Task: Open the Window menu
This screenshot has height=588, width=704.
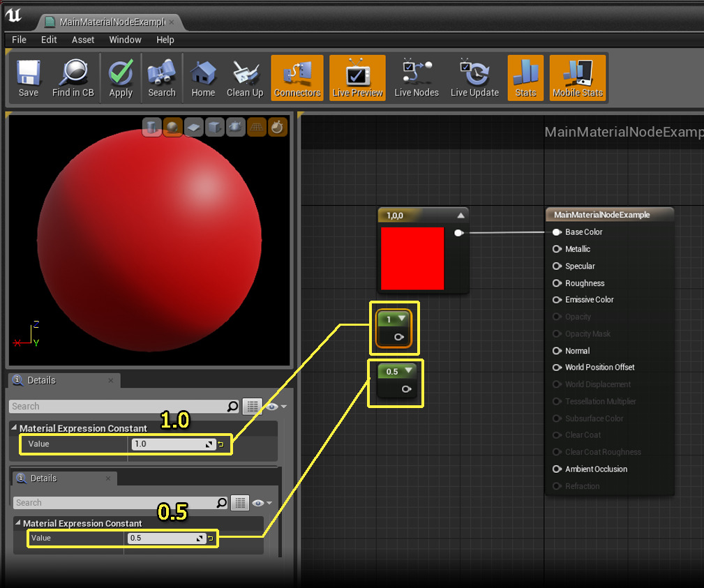Action: pos(125,40)
